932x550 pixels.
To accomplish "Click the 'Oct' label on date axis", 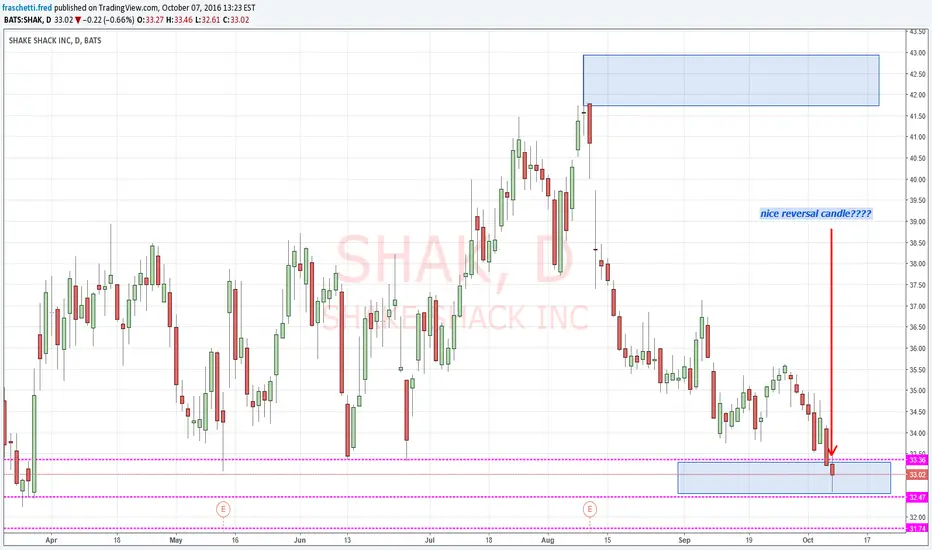I will (x=808, y=540).
